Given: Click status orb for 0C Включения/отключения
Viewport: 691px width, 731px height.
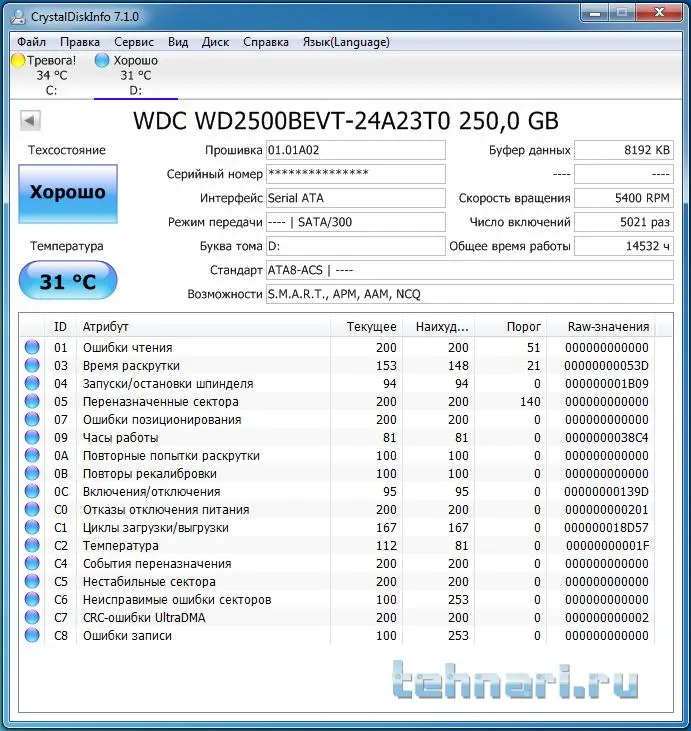Looking at the screenshot, I should click(x=32, y=491).
